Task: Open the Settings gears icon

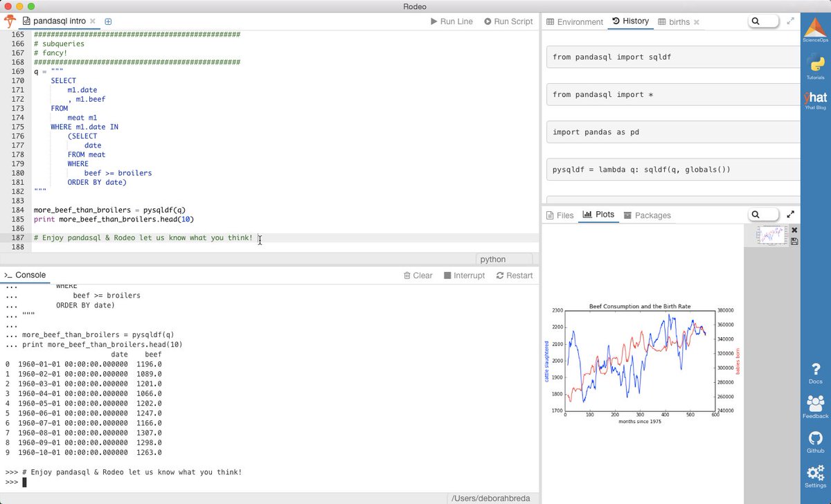Action: point(815,476)
